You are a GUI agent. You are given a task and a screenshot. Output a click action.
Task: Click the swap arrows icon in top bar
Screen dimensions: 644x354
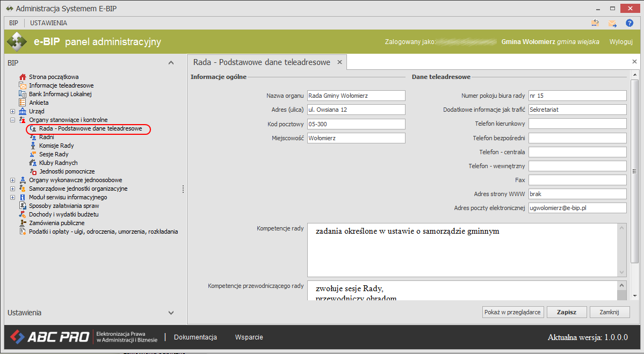pyautogui.click(x=595, y=23)
